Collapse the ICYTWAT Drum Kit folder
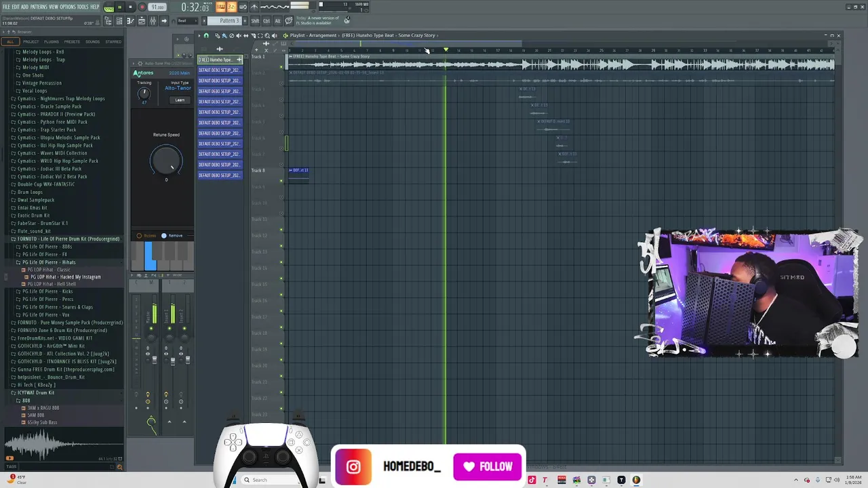 click(x=34, y=392)
